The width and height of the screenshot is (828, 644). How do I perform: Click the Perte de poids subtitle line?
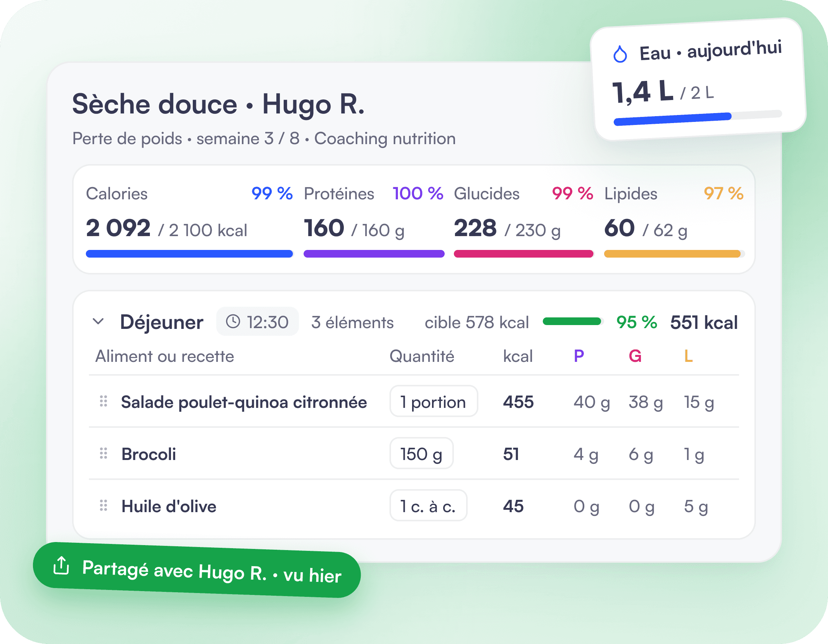tap(264, 138)
